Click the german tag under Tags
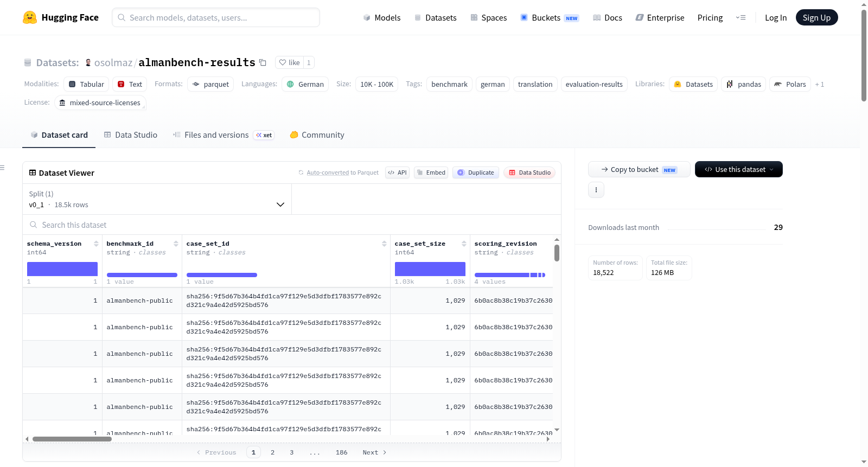The image size is (868, 467). point(493,84)
